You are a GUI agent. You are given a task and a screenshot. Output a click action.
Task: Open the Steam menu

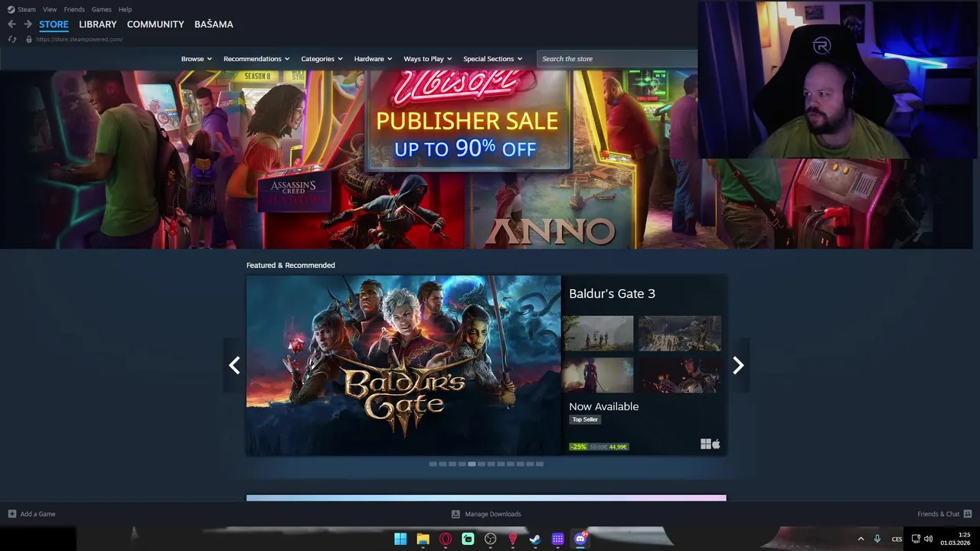27,9
